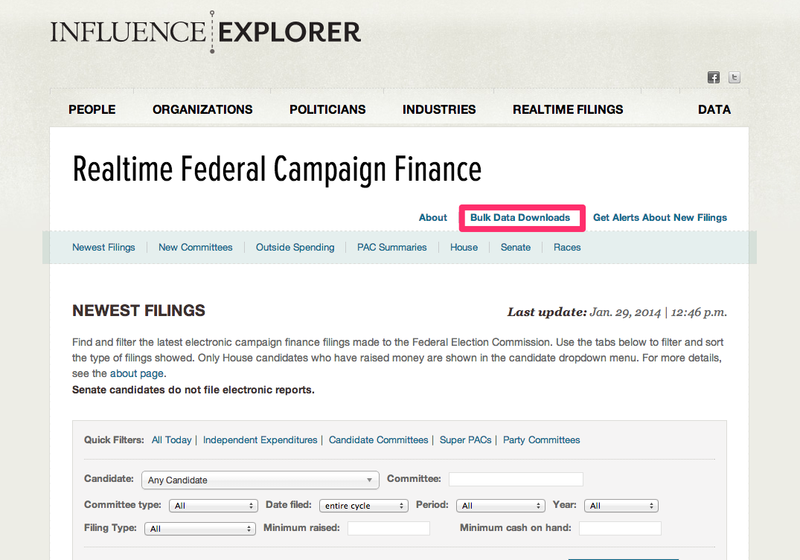Image resolution: width=800 pixels, height=560 pixels.
Task: Expand the Filing Type dropdown
Action: (200, 528)
